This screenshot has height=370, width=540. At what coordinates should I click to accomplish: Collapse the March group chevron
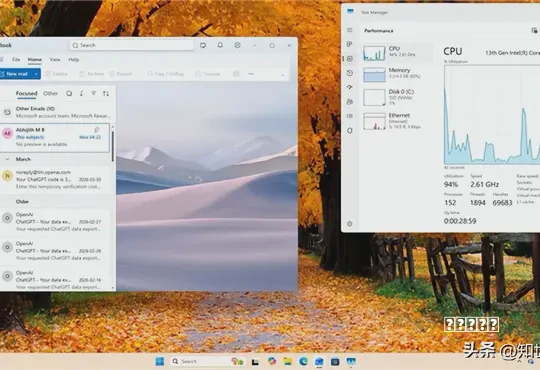click(x=7, y=159)
